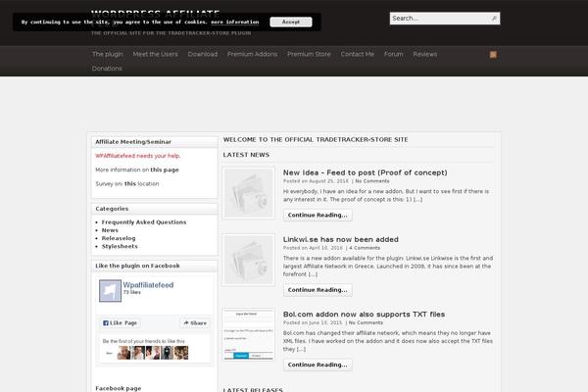Image resolution: width=588 pixels, height=392 pixels.
Task: Open the Contact Me page
Action: [358, 54]
